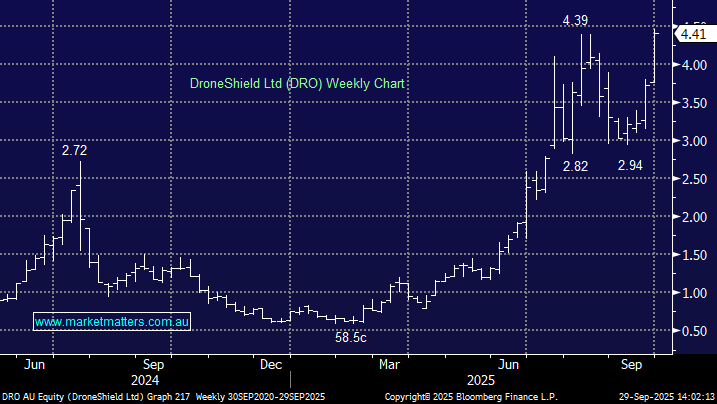
Task: Click the 0.50 price axis label
Action: tap(694, 331)
